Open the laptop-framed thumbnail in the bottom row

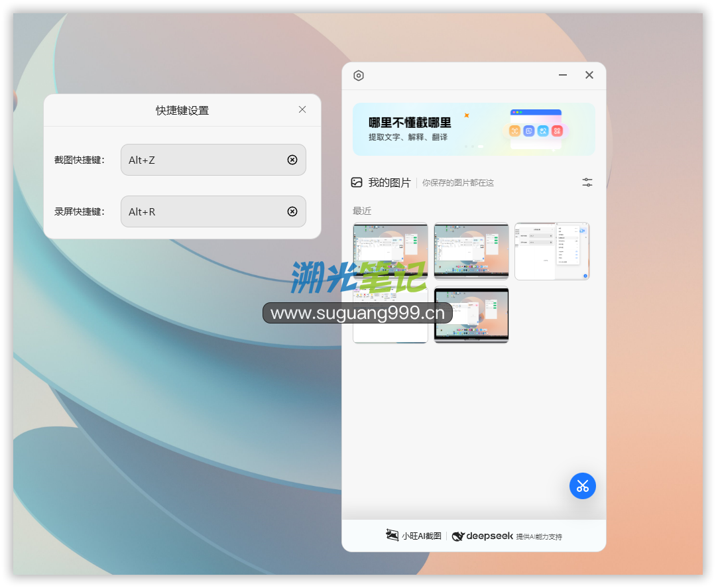coord(471,314)
